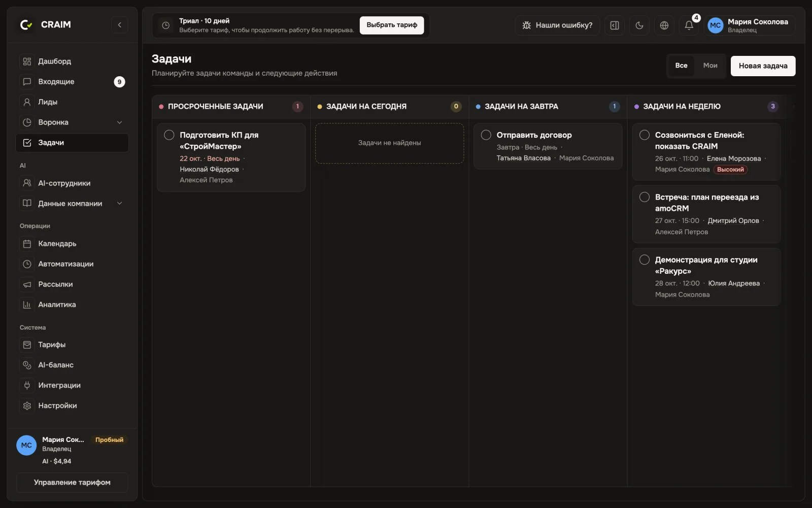Screen dimensions: 812x508
Task: Expand the Данные компании submenu chevron
Action: [120, 204]
